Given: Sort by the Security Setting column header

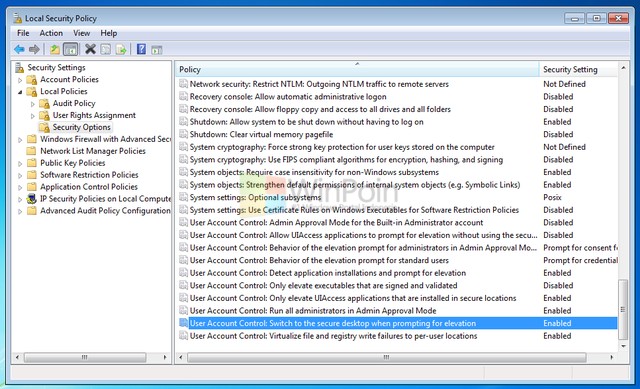Looking at the screenshot, I should click(x=578, y=69).
